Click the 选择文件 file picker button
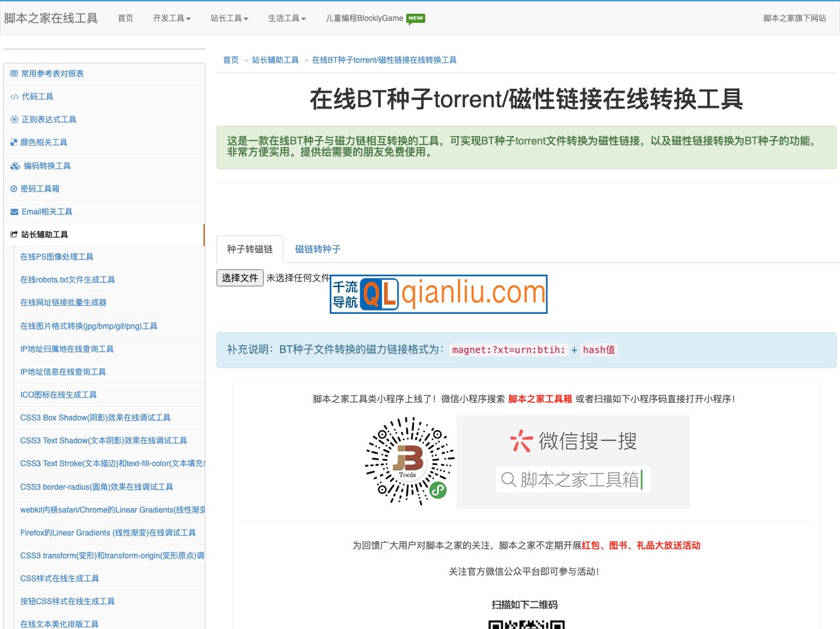The width and height of the screenshot is (840, 629). (x=239, y=277)
